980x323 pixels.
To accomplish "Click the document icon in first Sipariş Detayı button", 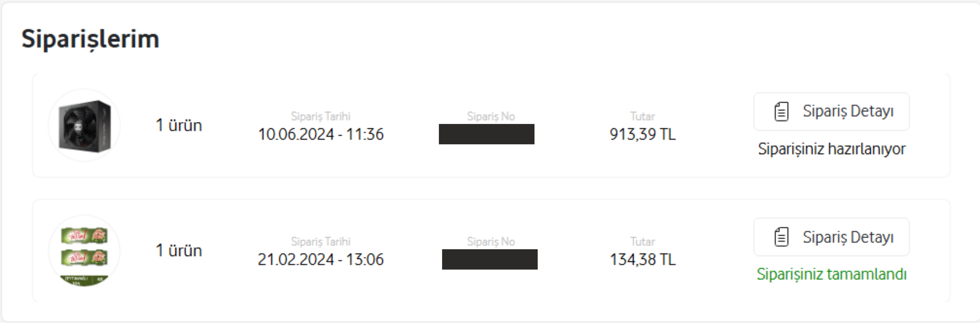I will pos(781,112).
